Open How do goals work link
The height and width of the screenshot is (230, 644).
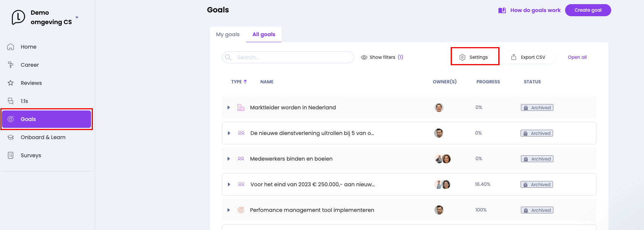535,10
